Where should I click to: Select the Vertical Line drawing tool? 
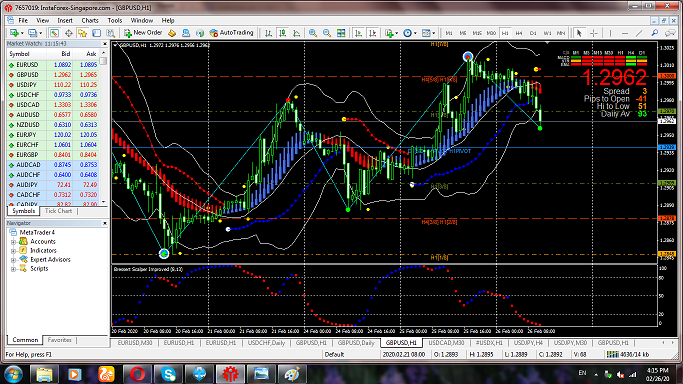[610, 33]
